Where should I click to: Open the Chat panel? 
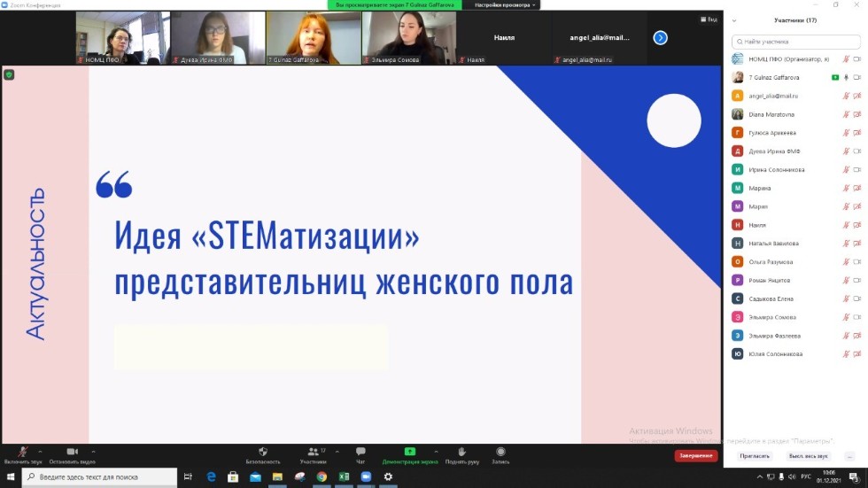360,452
